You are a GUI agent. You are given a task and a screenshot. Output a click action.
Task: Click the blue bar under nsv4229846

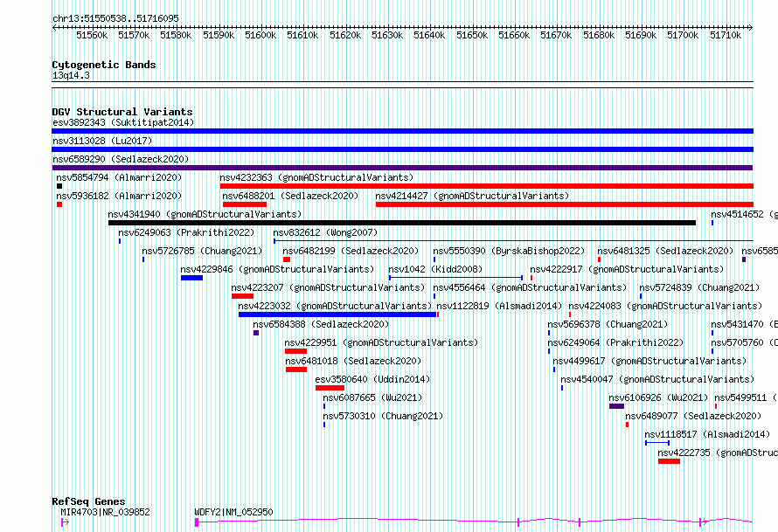[191, 278]
